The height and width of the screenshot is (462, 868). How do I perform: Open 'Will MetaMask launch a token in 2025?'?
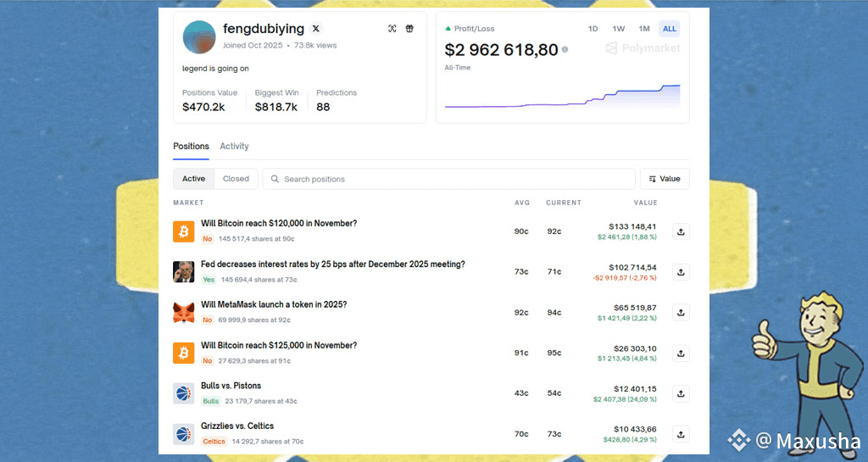click(x=274, y=305)
